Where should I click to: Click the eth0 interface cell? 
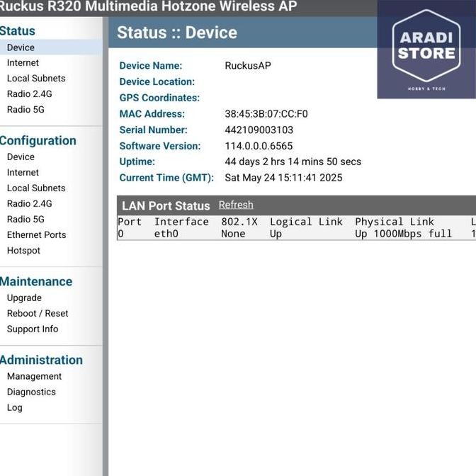(166, 234)
